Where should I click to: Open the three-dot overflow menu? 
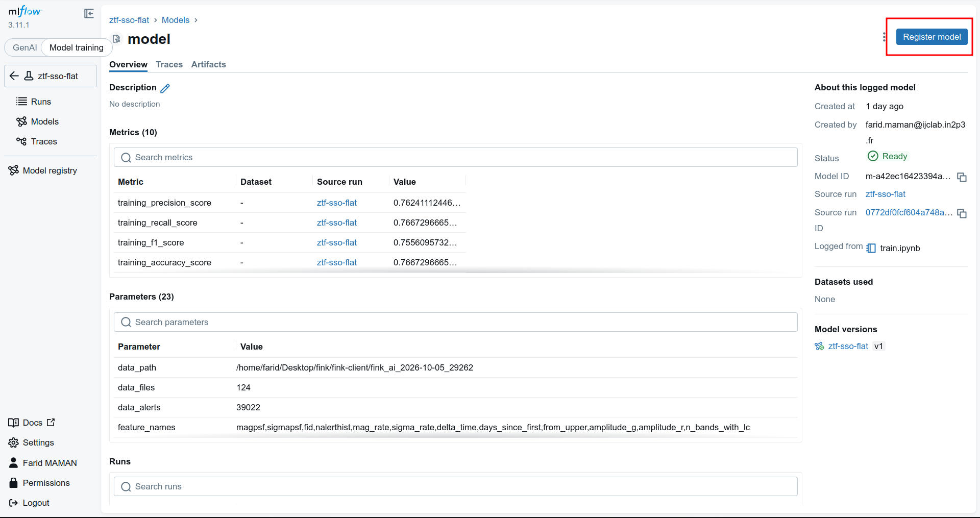pyautogui.click(x=884, y=37)
